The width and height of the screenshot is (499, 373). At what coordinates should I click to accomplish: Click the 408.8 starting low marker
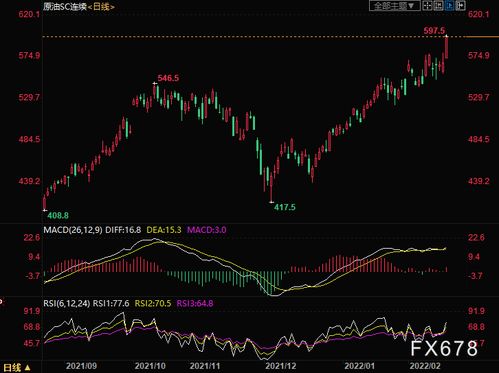[58, 215]
